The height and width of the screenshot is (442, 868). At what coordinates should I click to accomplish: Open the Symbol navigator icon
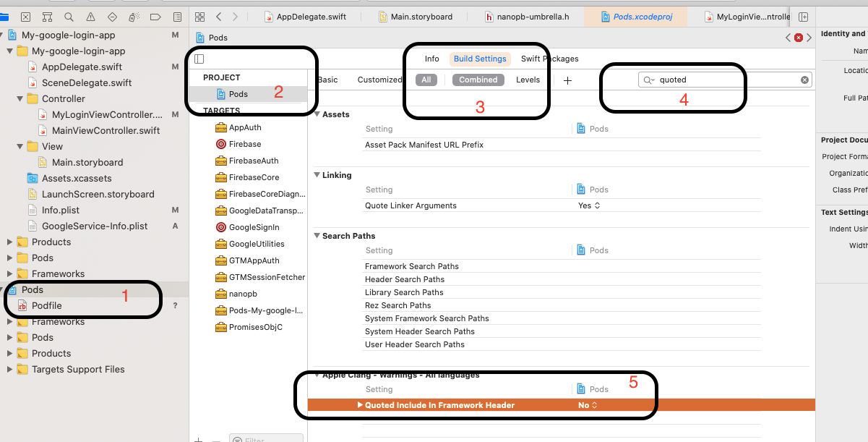tap(48, 16)
